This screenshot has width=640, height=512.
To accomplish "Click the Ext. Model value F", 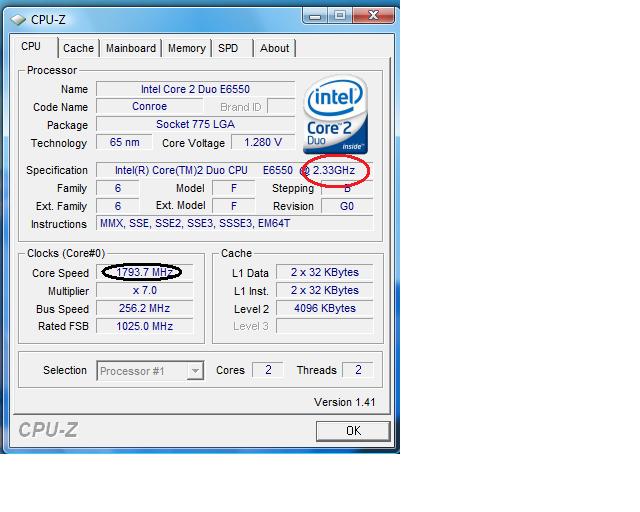I will (x=234, y=206).
